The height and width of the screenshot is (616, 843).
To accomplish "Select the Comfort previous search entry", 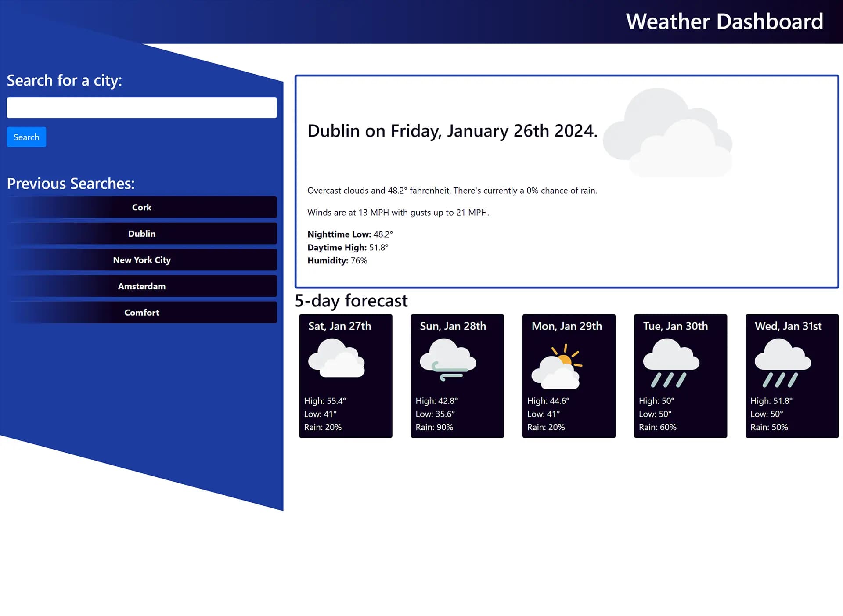I will (141, 312).
